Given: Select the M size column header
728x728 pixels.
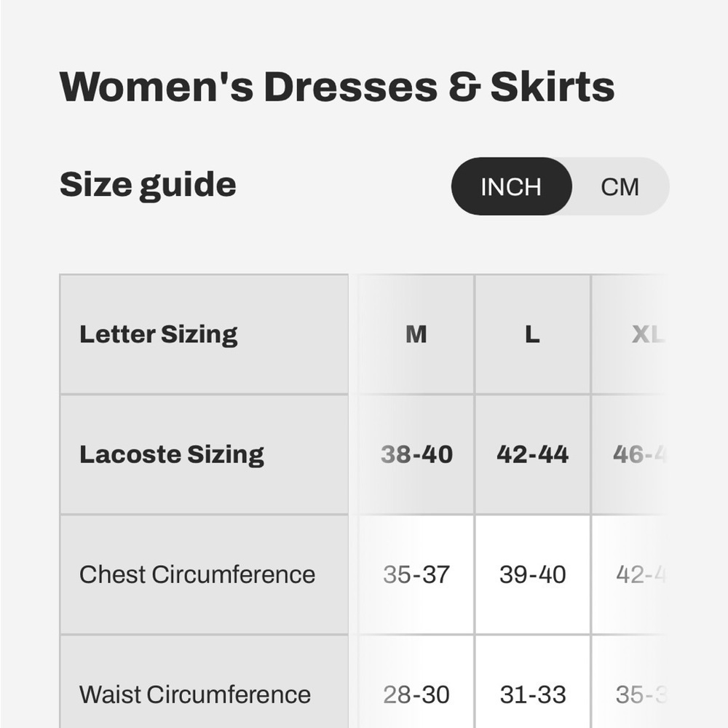Looking at the screenshot, I should point(416,333).
